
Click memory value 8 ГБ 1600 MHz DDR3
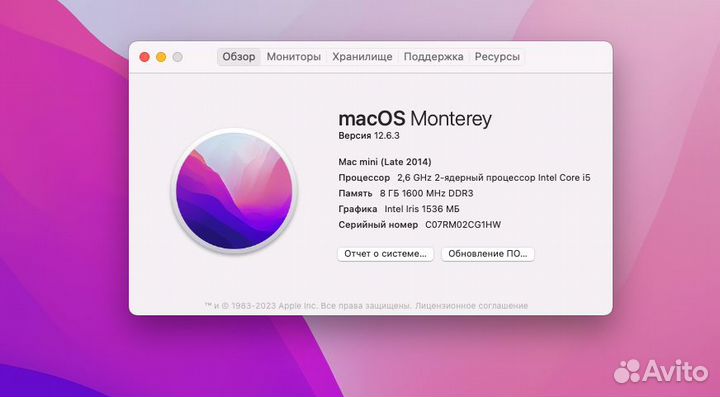click(x=427, y=193)
